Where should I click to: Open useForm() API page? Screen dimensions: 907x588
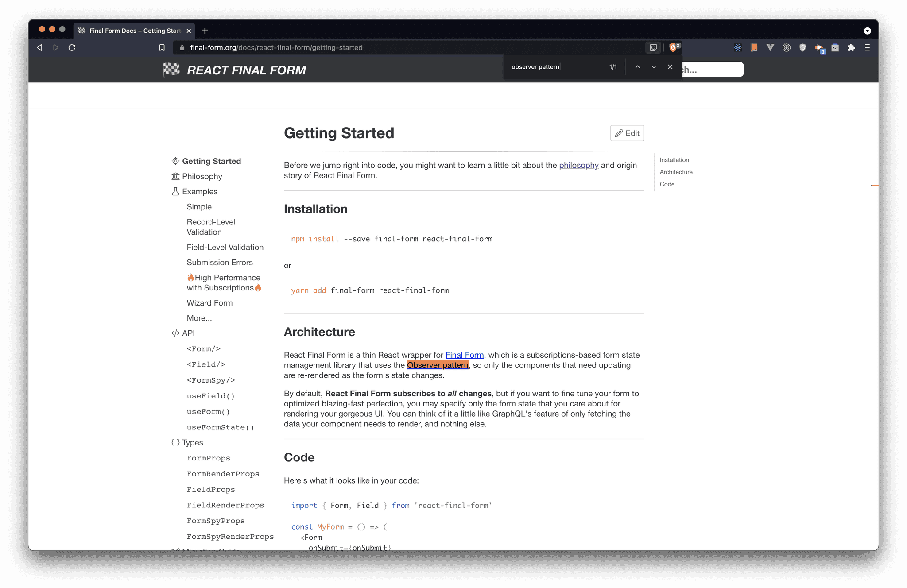point(208,412)
